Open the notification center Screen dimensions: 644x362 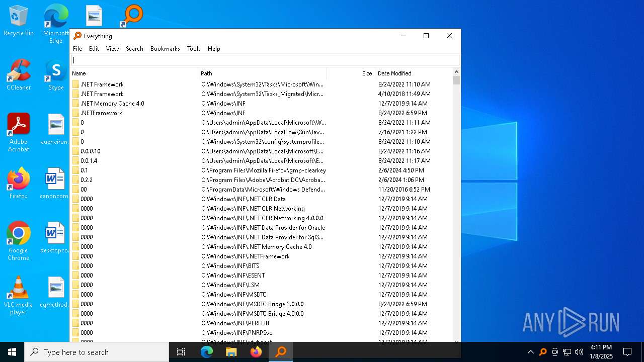(x=627, y=352)
